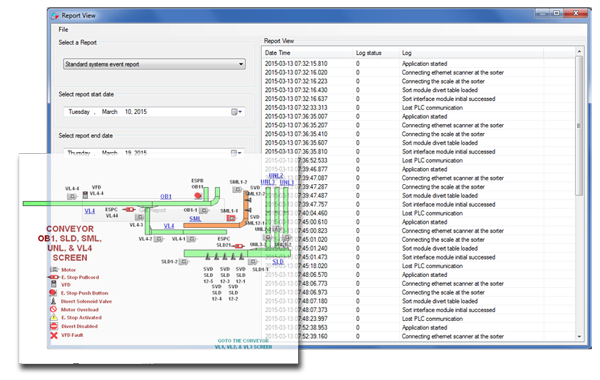Click the VFD VL4-4 drive icon

(85, 195)
